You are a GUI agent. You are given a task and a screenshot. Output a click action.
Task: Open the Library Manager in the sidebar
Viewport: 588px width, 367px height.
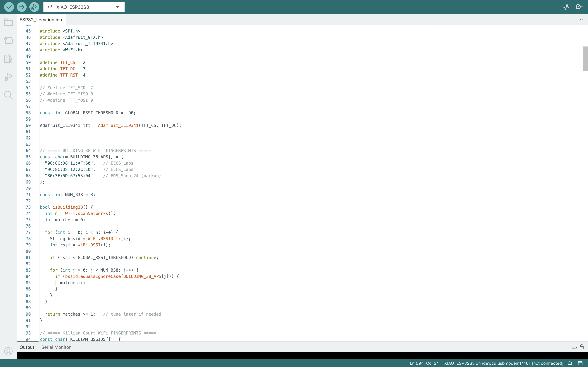[8, 59]
